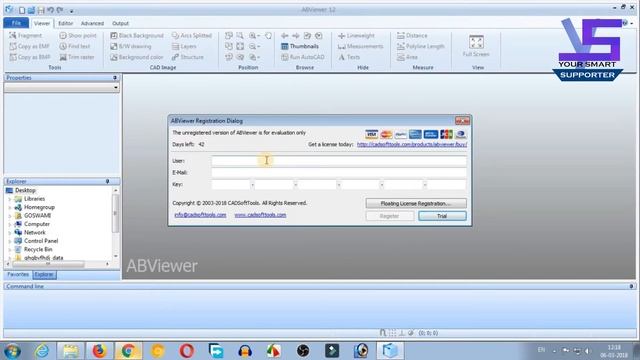Activate Show point tool
The height and width of the screenshot is (360, 640).
click(x=78, y=36)
